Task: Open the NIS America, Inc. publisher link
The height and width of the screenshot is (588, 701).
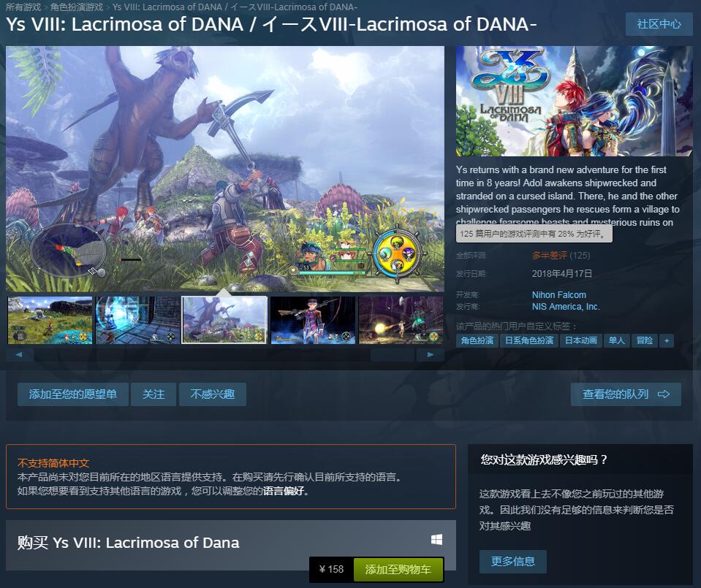Action: point(566,307)
